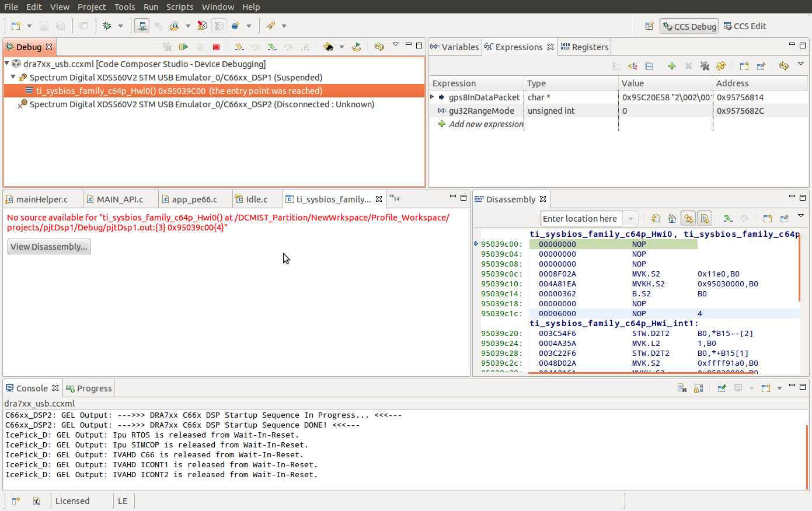Screen dimensions: 812x511
Task: Click Pin Console icon in Console toolbar
Action: point(722,388)
